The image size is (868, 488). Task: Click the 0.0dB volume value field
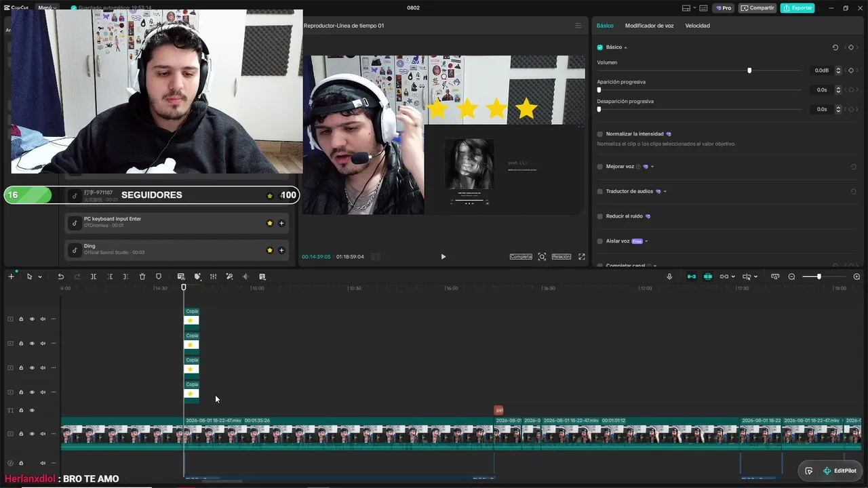click(821, 70)
